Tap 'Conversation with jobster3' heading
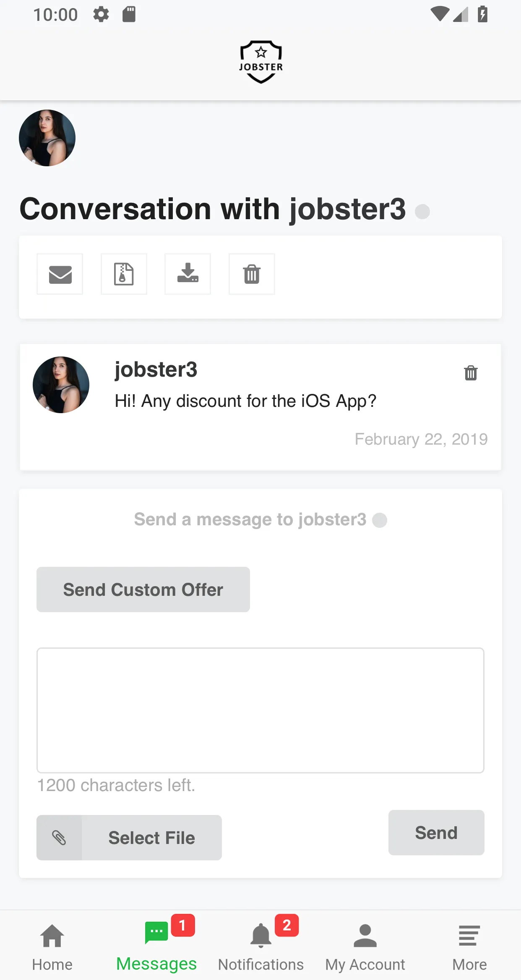Viewport: 521px width, 980px height. 213,209
